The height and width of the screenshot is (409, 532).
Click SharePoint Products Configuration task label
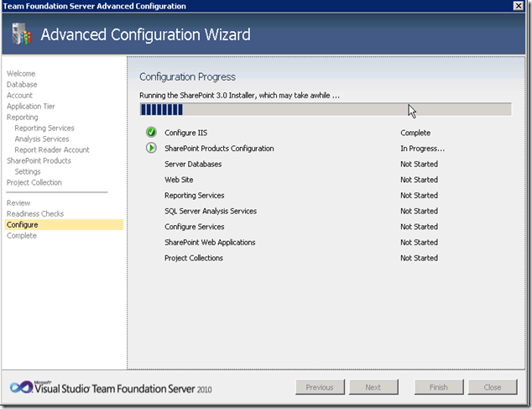219,149
